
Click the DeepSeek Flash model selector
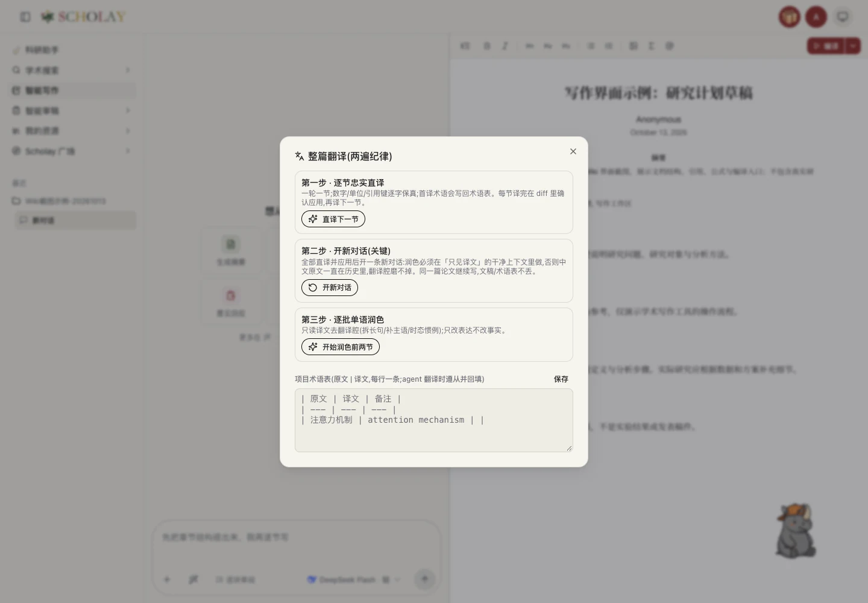click(354, 579)
